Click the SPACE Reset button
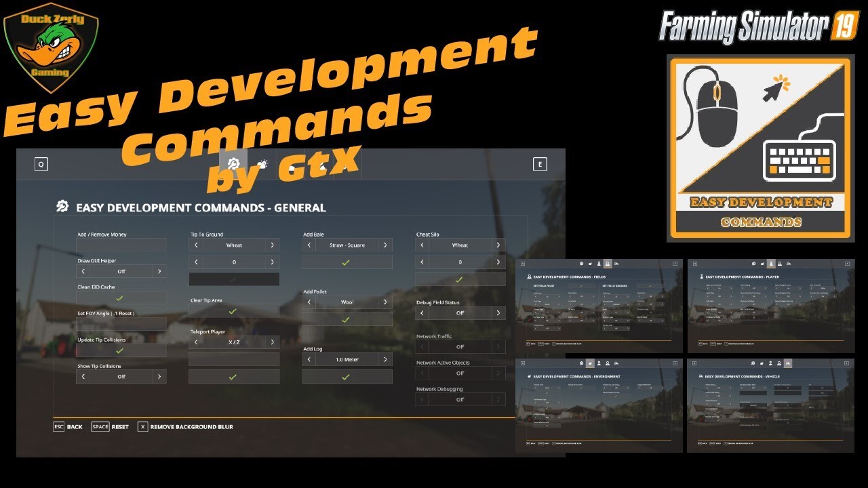The width and height of the screenshot is (868, 488). [111, 427]
